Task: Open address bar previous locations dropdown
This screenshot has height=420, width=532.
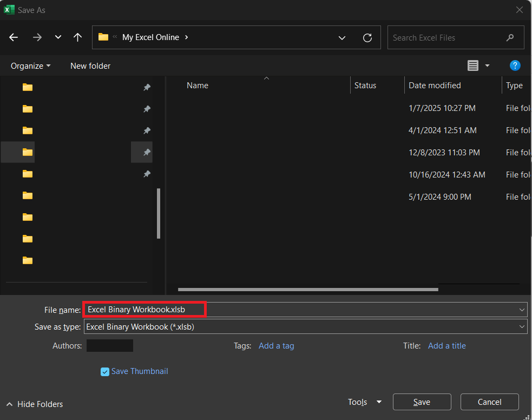Action: (342, 38)
